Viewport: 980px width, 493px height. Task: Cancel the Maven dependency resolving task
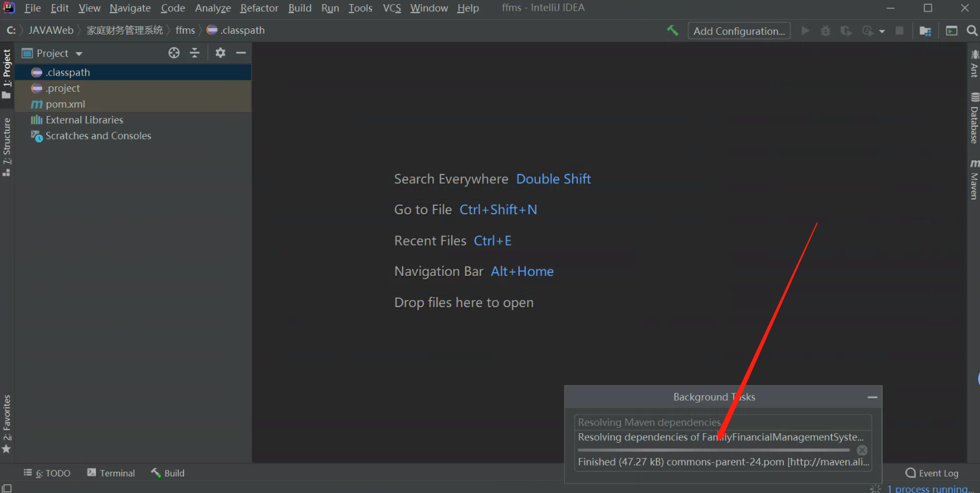click(x=862, y=450)
